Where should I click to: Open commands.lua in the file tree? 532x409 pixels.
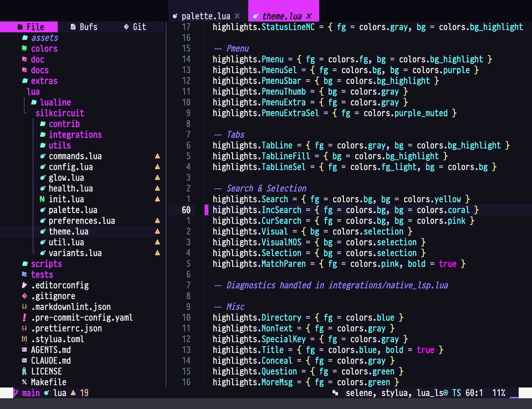(x=75, y=156)
